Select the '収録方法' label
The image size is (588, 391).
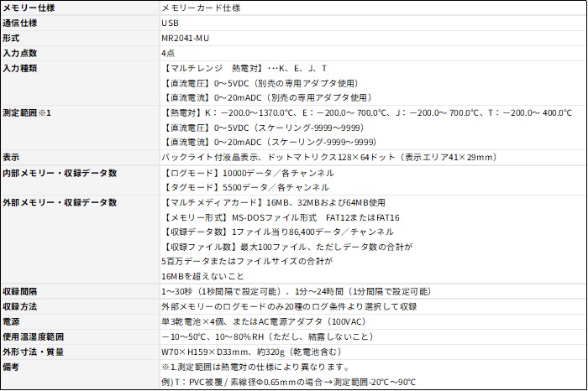pos(19,307)
